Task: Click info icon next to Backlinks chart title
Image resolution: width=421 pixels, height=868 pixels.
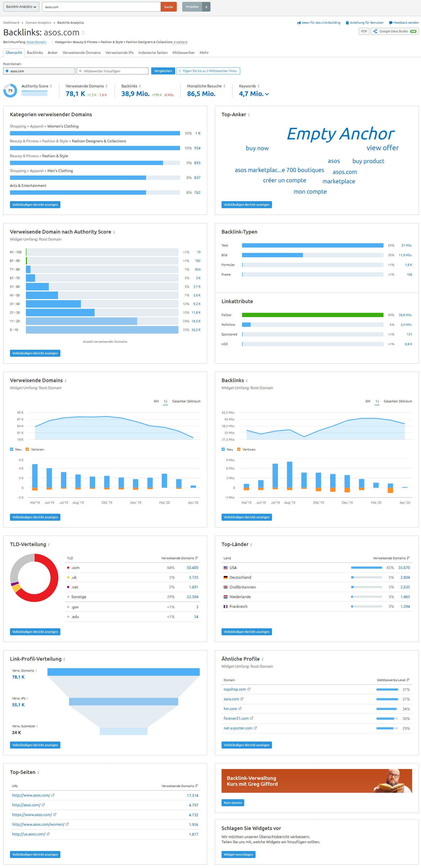Action: [x=247, y=381]
